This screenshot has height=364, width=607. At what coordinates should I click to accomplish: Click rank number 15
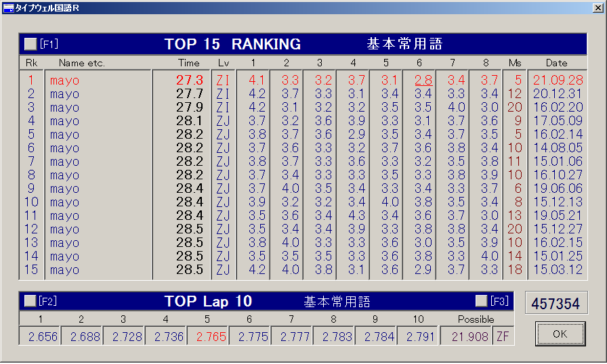[x=31, y=269]
